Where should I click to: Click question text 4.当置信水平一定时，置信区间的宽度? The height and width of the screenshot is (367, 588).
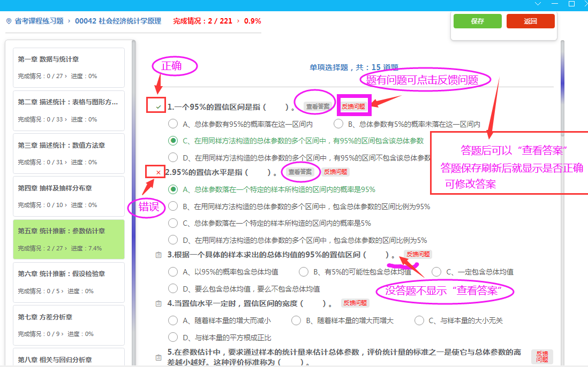pos(250,304)
